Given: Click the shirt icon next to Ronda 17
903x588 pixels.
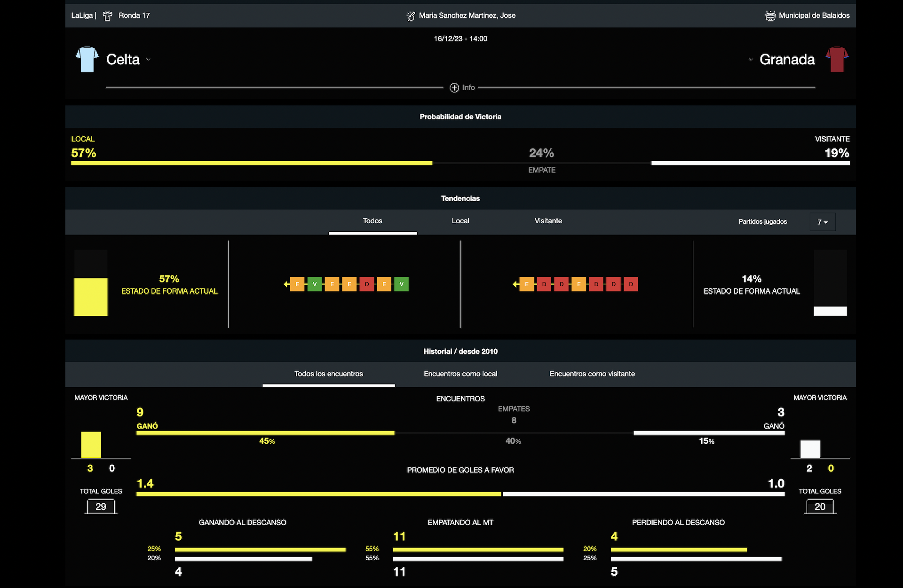Looking at the screenshot, I should click(x=108, y=16).
